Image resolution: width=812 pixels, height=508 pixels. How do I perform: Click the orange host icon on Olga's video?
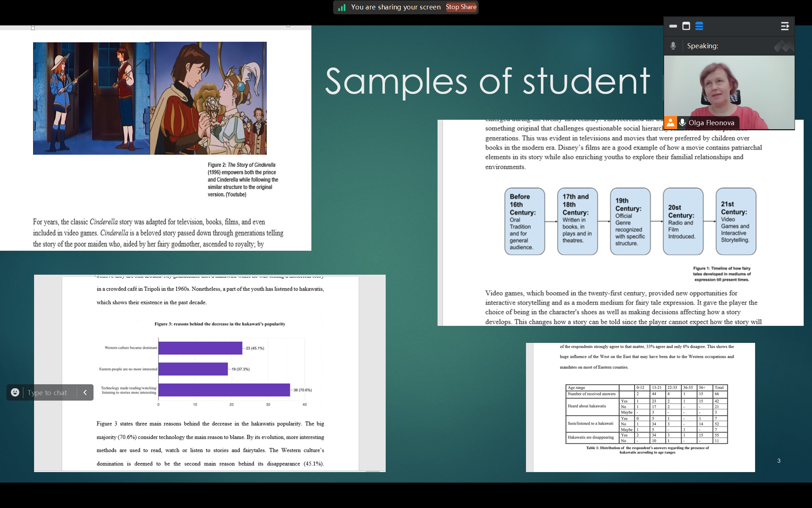point(670,123)
